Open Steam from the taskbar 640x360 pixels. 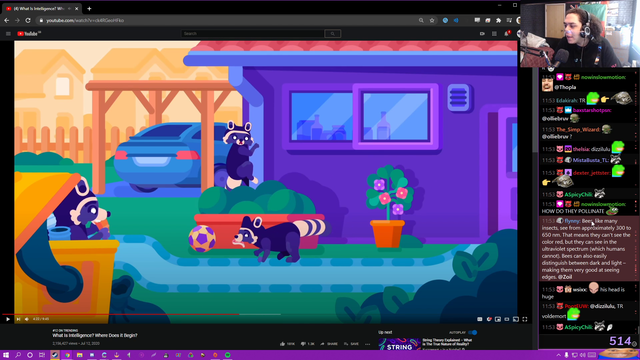pyautogui.click(x=55, y=355)
